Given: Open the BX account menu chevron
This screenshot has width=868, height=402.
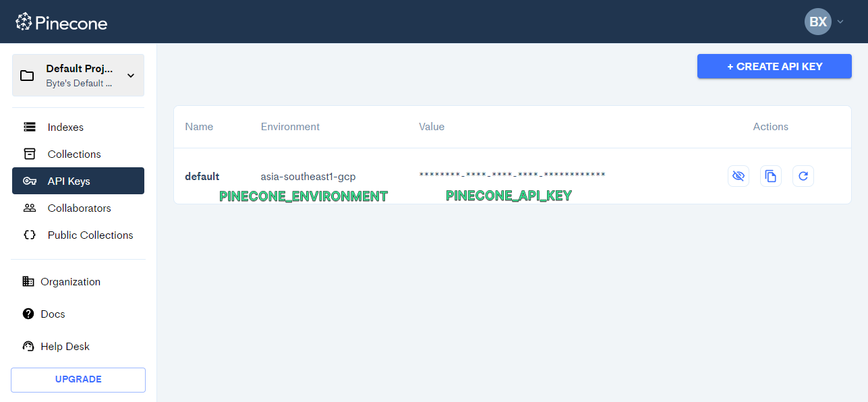Looking at the screenshot, I should 840,22.
